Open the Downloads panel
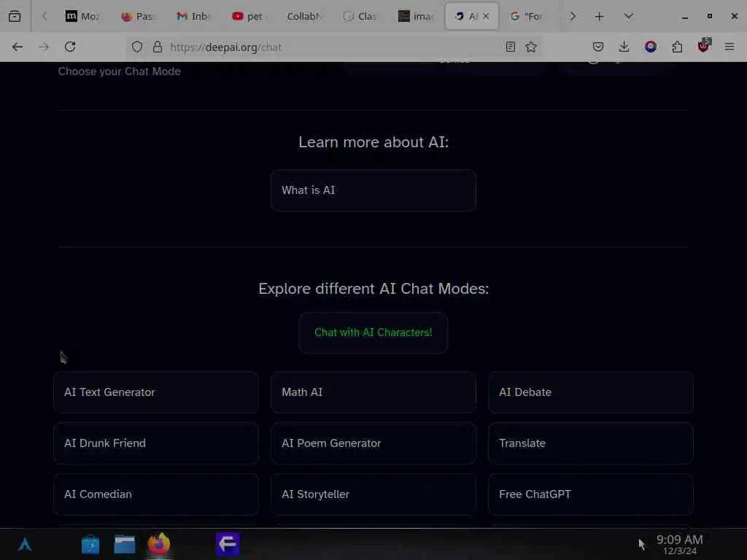Viewport: 747px width, 560px height. click(x=624, y=47)
